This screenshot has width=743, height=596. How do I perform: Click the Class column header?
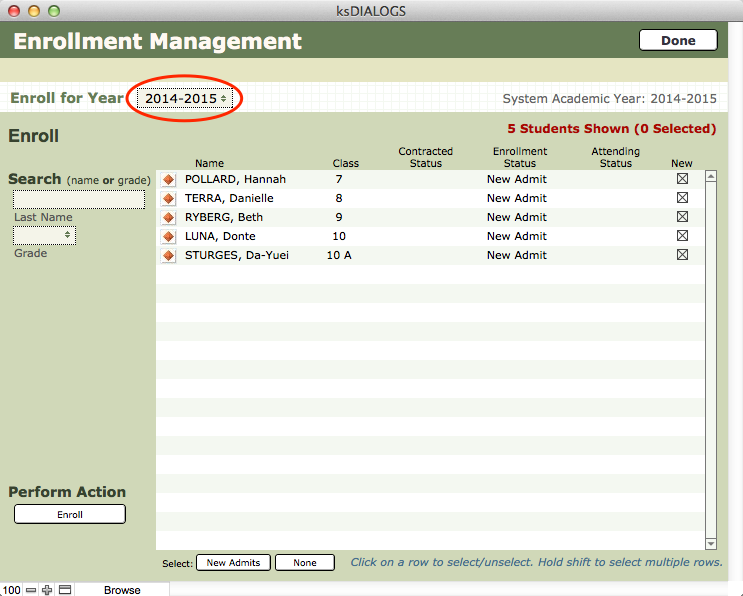pos(345,163)
